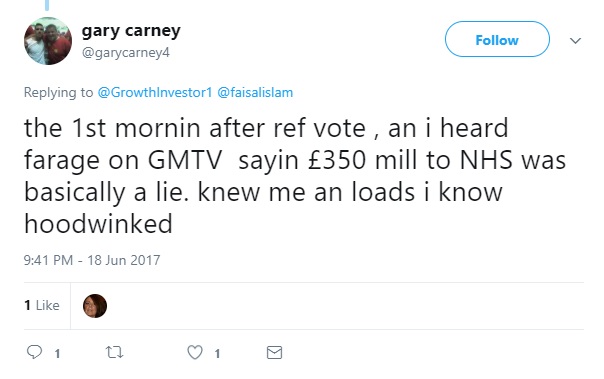Open the @garycarney4 handle

[126, 52]
